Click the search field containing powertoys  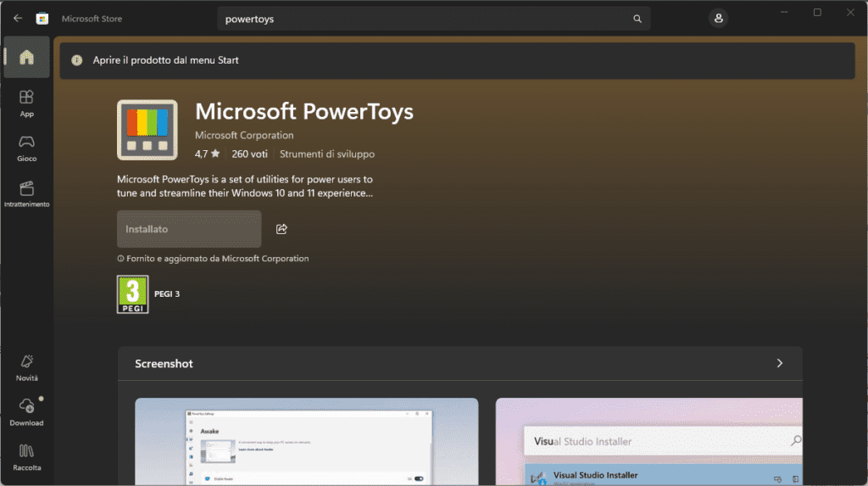(424, 19)
